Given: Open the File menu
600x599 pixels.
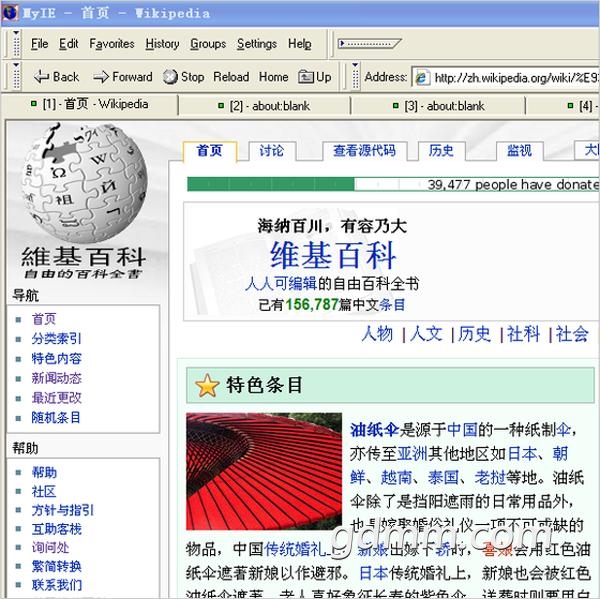Looking at the screenshot, I should [39, 44].
